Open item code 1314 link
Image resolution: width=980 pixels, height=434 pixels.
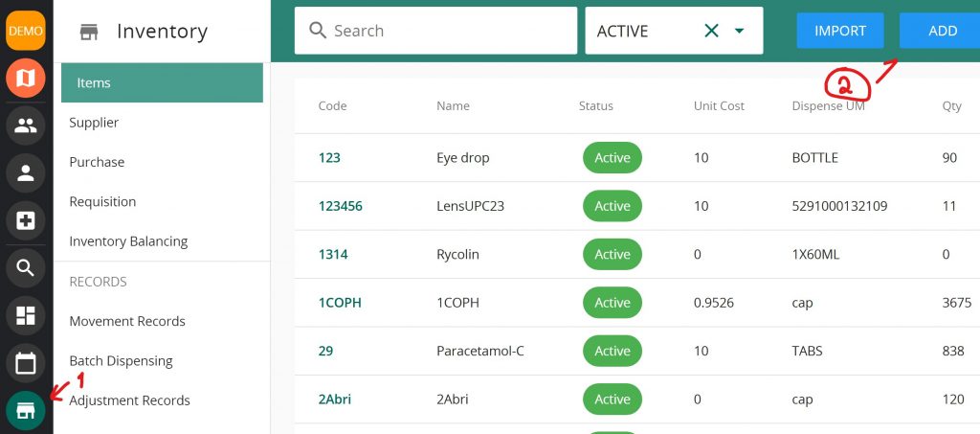point(333,255)
